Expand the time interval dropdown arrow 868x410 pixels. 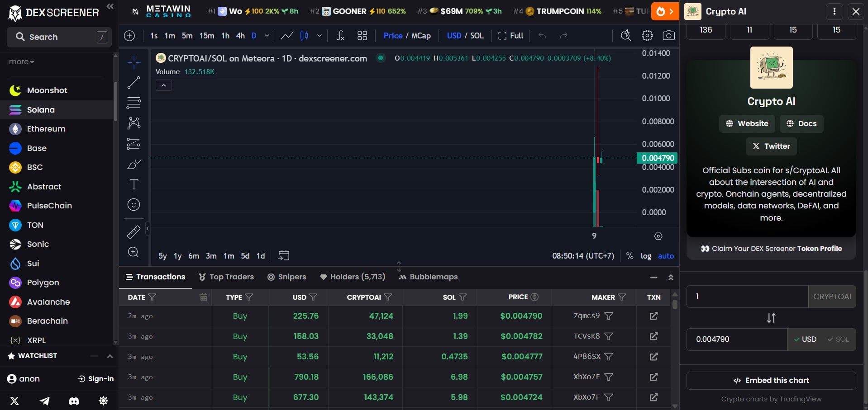click(x=267, y=36)
